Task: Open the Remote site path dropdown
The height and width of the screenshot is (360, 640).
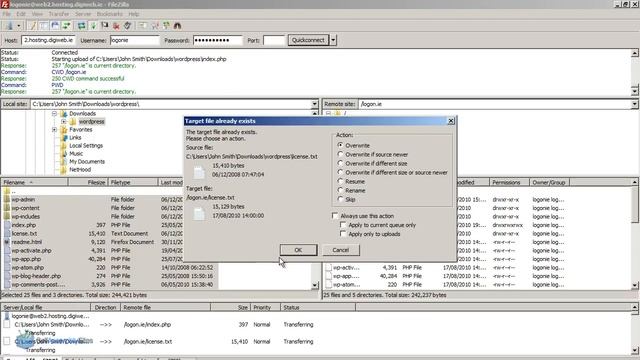Action: coord(635,104)
